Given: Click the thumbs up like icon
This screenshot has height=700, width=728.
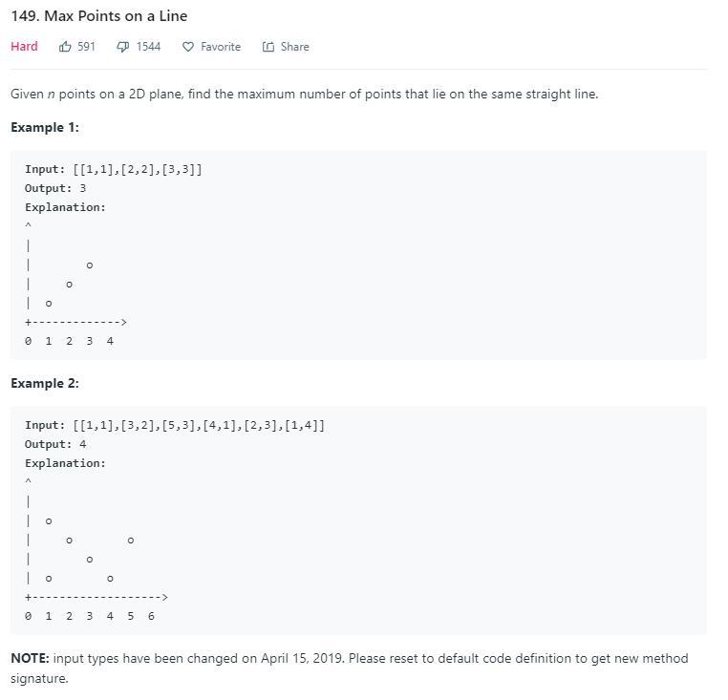Looking at the screenshot, I should pos(65,47).
